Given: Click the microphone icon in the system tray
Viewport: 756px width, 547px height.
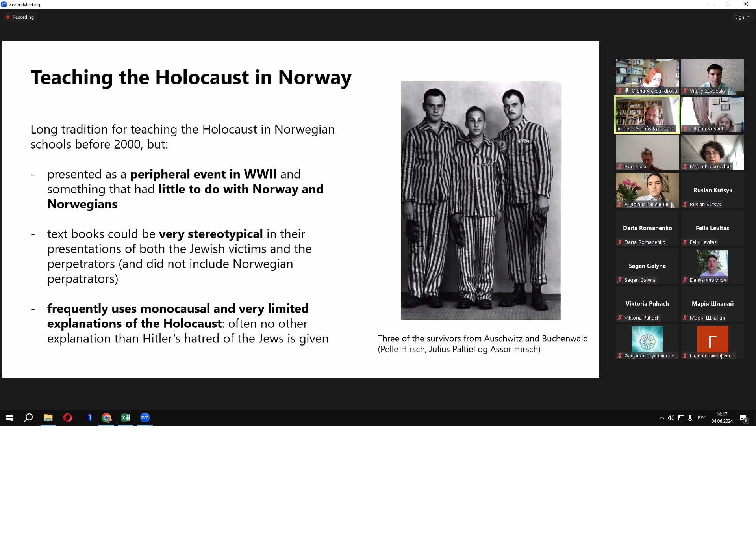Looking at the screenshot, I should click(690, 418).
